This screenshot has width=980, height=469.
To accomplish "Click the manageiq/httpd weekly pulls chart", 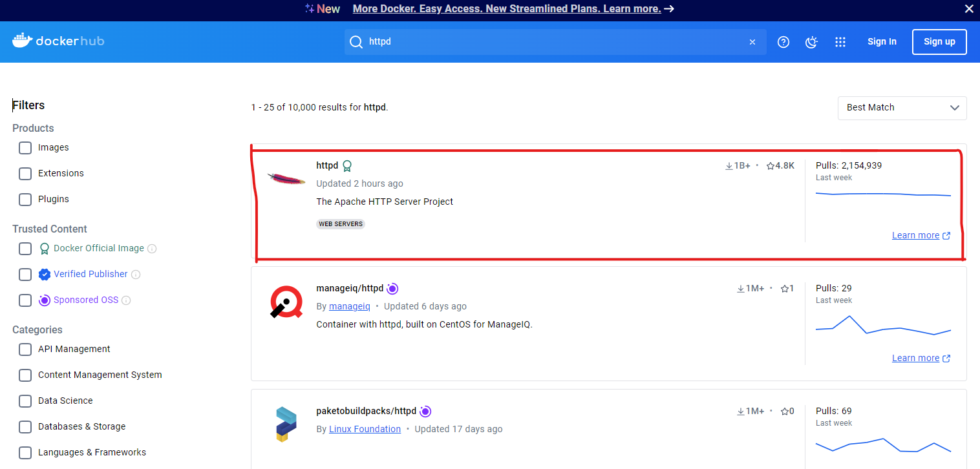I will click(883, 325).
